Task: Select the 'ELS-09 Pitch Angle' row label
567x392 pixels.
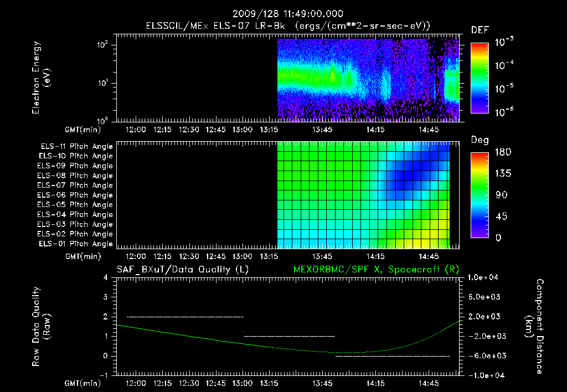Action: (75, 166)
